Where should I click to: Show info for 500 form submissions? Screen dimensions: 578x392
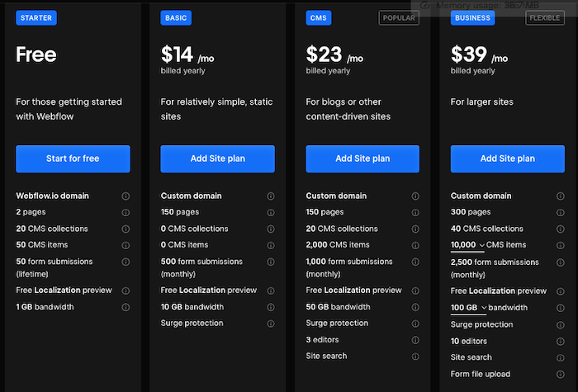tap(271, 262)
